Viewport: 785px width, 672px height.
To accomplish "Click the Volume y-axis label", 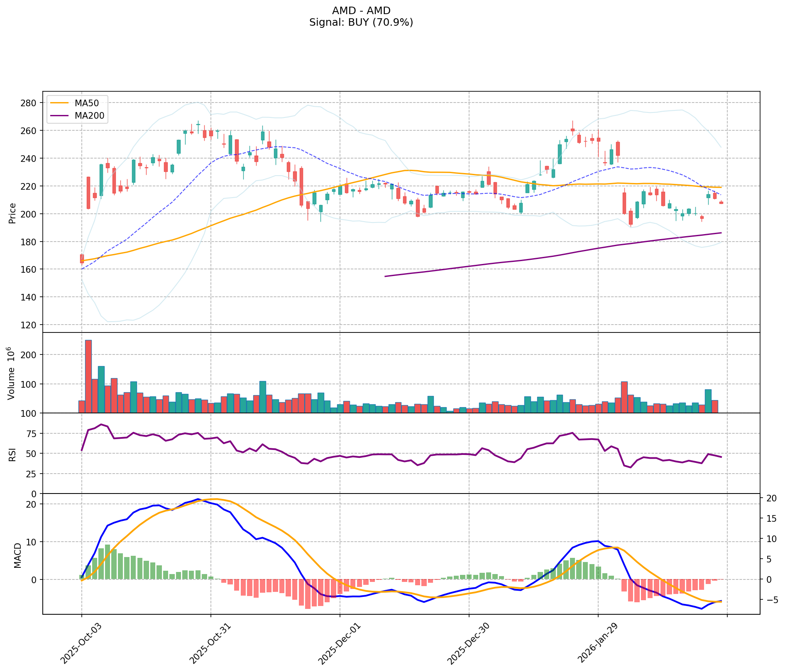I will 12,373.
